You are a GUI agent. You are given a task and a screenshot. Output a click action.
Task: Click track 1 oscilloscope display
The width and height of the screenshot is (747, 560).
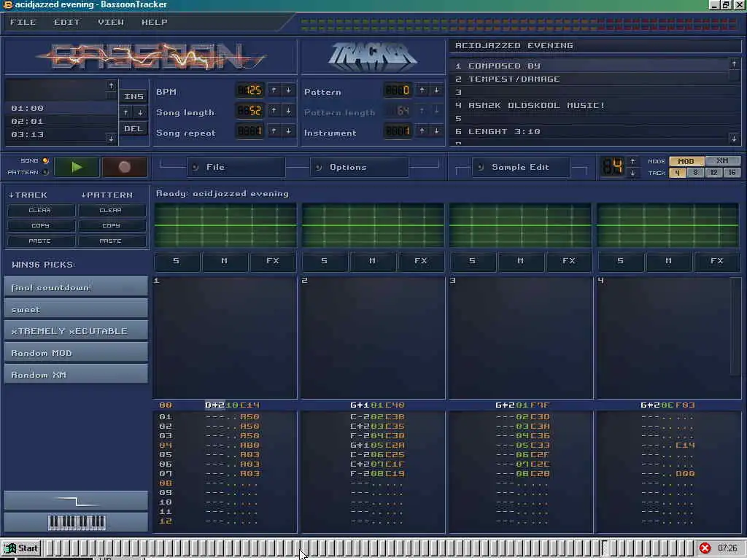click(225, 225)
